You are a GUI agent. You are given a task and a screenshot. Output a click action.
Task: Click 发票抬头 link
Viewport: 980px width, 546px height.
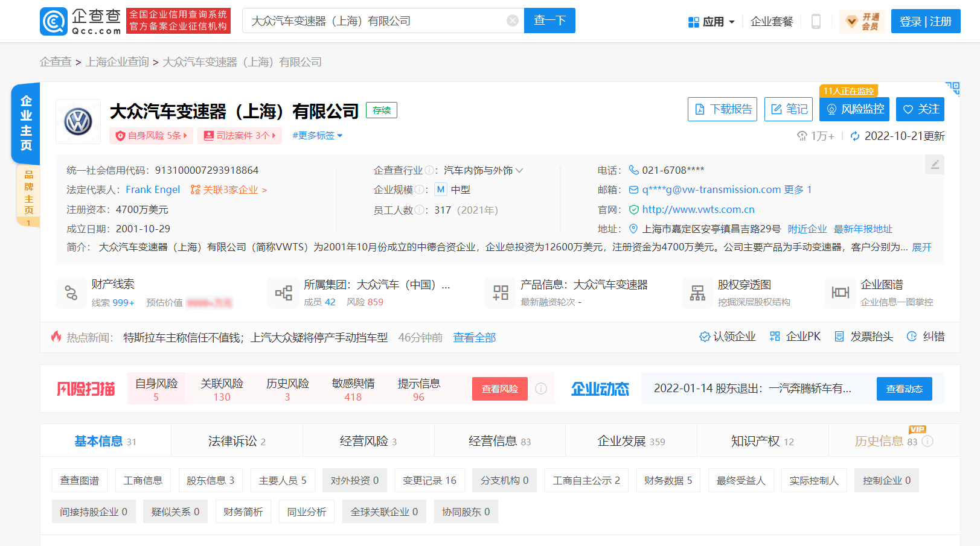pos(863,337)
